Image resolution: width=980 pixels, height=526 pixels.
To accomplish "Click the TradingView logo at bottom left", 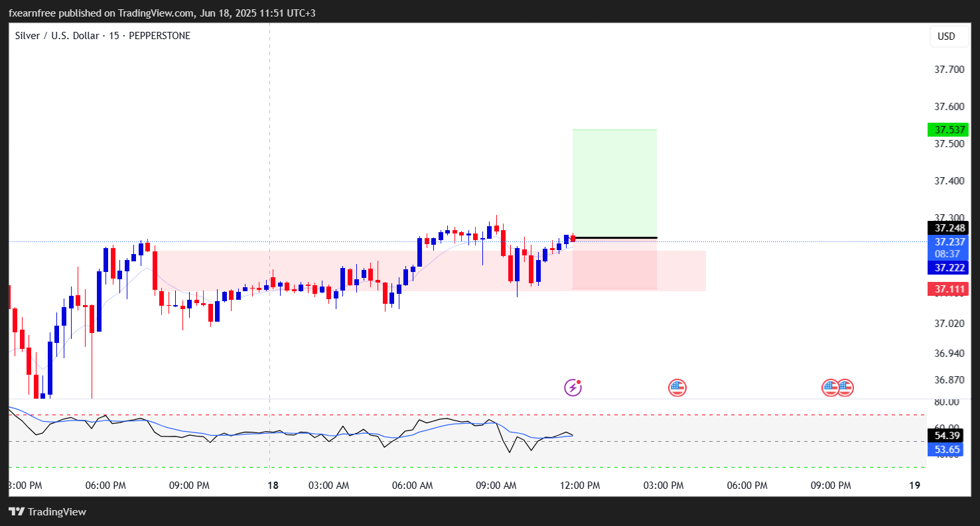I will (47, 511).
